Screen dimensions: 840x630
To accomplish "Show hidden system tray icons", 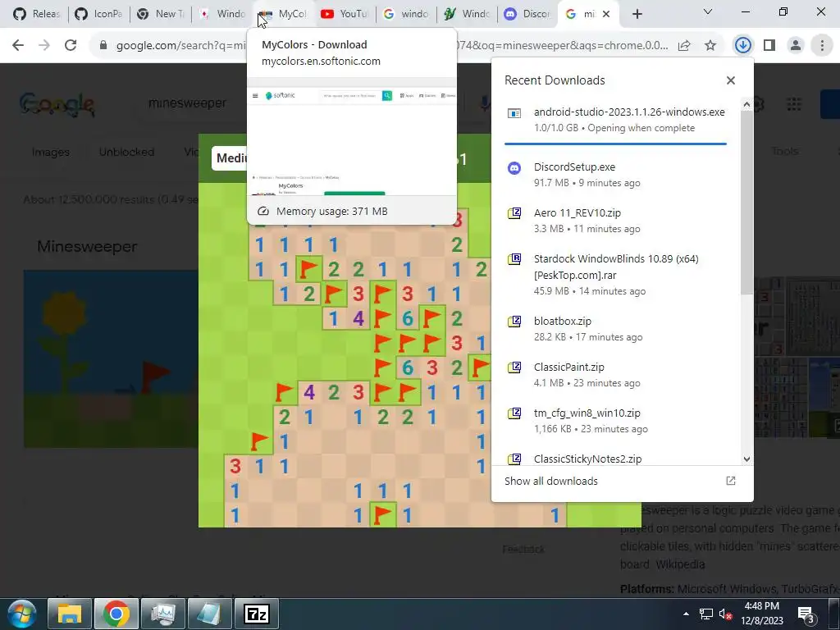I will [686, 614].
